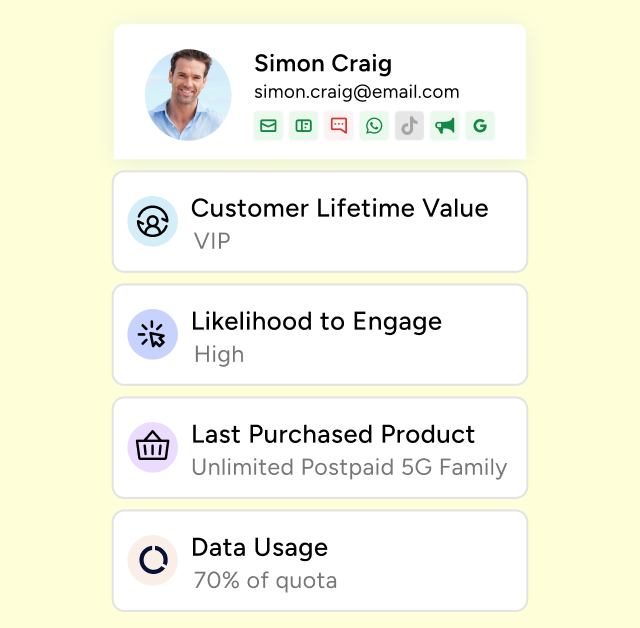Click the red SMS chat bubble icon

[x=339, y=126]
